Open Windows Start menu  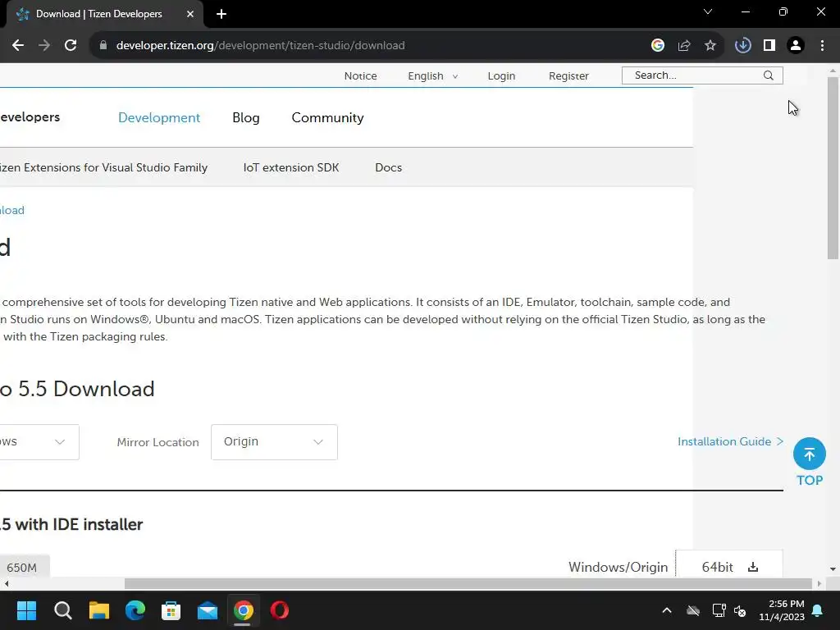[x=26, y=610]
